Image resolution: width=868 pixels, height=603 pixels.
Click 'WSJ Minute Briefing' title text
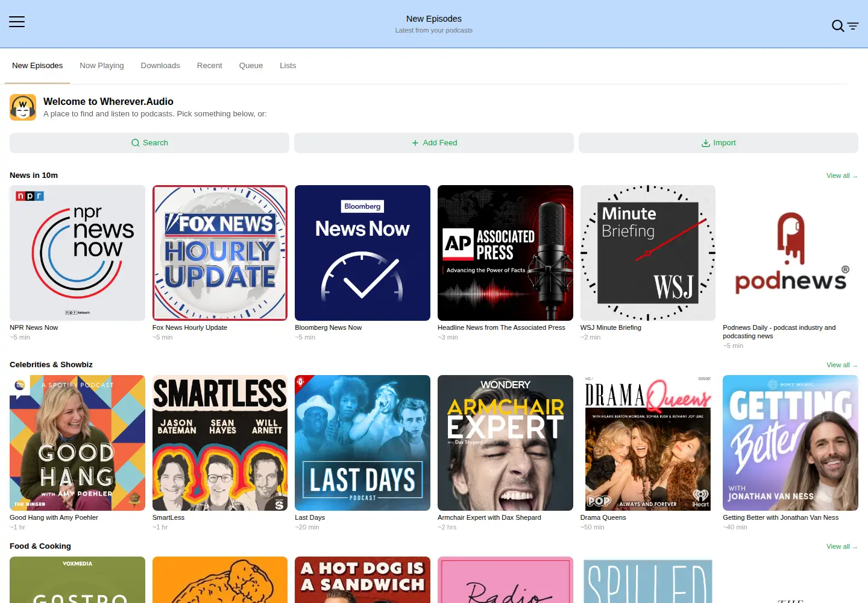[x=611, y=327]
